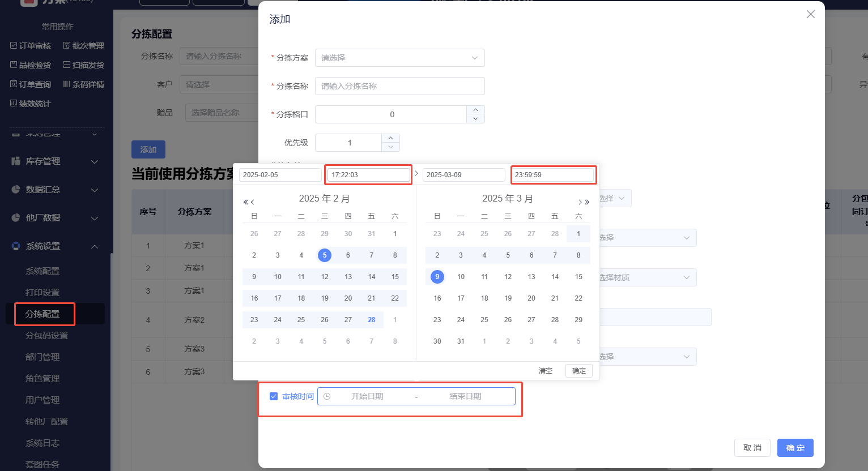Click the 分拣方案 column header
The image size is (868, 471).
point(194,212)
